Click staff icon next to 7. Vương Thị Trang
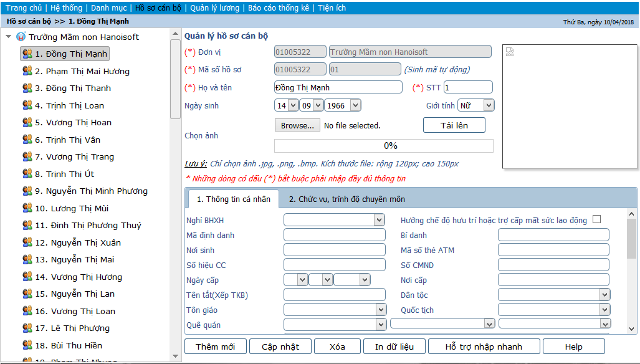The height and width of the screenshot is (364, 640). pos(27,156)
